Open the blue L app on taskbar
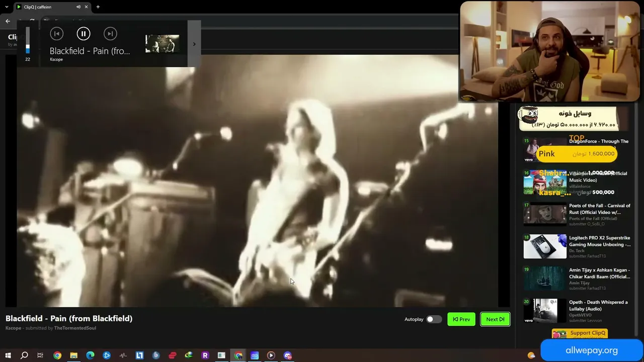Image resolution: width=644 pixels, height=362 pixels. (x=139, y=355)
